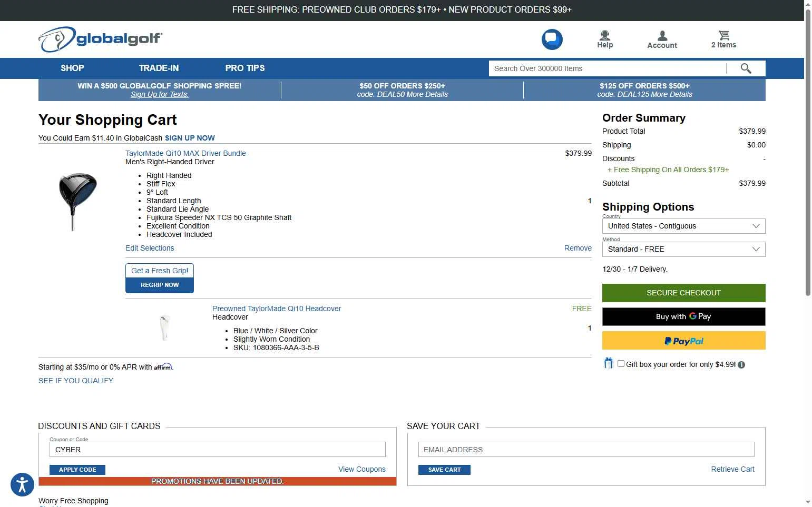This screenshot has height=507, width=812.
Task: Open the View Coupons link
Action: [x=362, y=469]
